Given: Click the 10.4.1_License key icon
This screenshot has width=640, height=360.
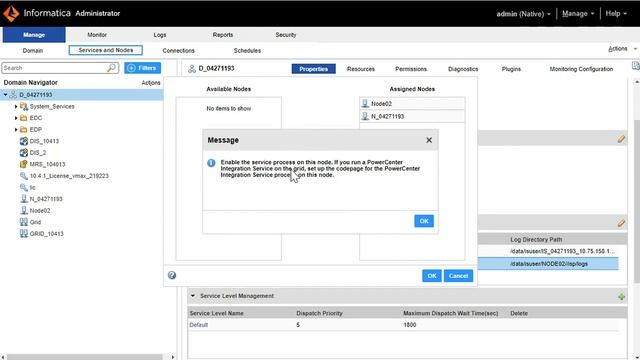Looking at the screenshot, I should (x=24, y=176).
